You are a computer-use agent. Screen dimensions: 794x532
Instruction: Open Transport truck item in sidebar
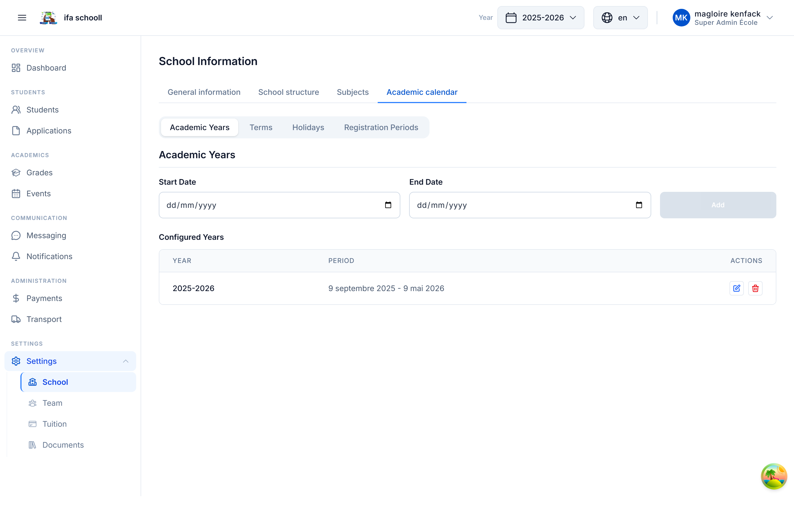[x=44, y=319]
